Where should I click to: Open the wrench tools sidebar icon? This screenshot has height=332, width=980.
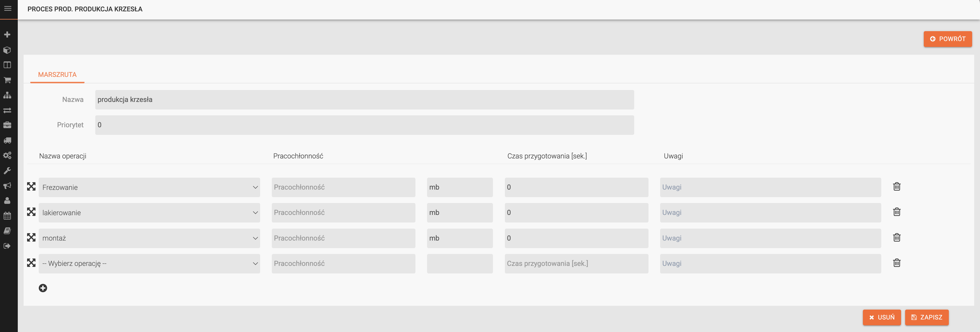(x=7, y=171)
